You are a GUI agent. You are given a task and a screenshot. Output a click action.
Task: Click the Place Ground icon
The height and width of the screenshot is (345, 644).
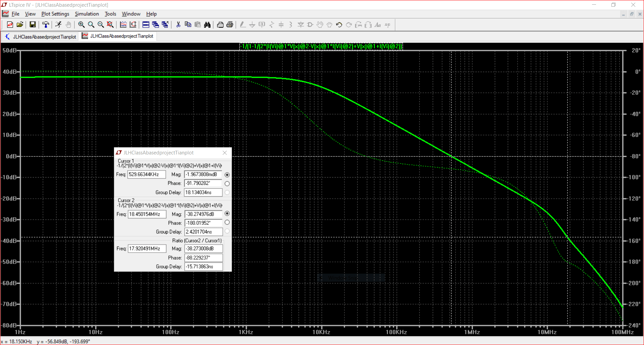coord(252,25)
